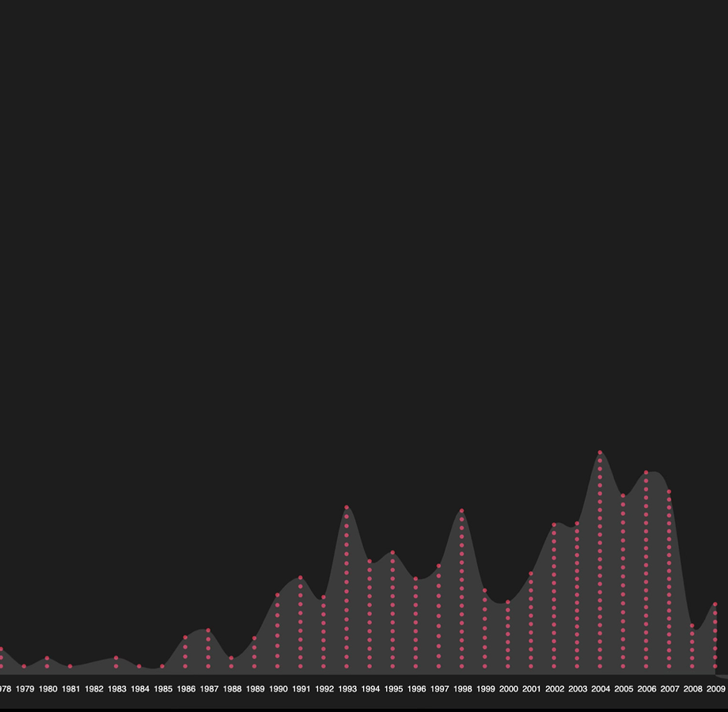Click the 2001 year label
This screenshot has width=728, height=712.
click(x=531, y=689)
